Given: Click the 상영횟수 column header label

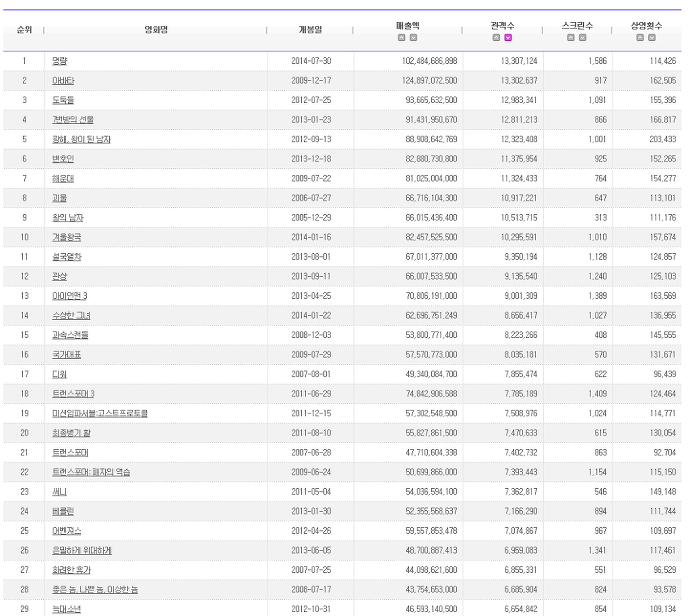Looking at the screenshot, I should point(646,26).
